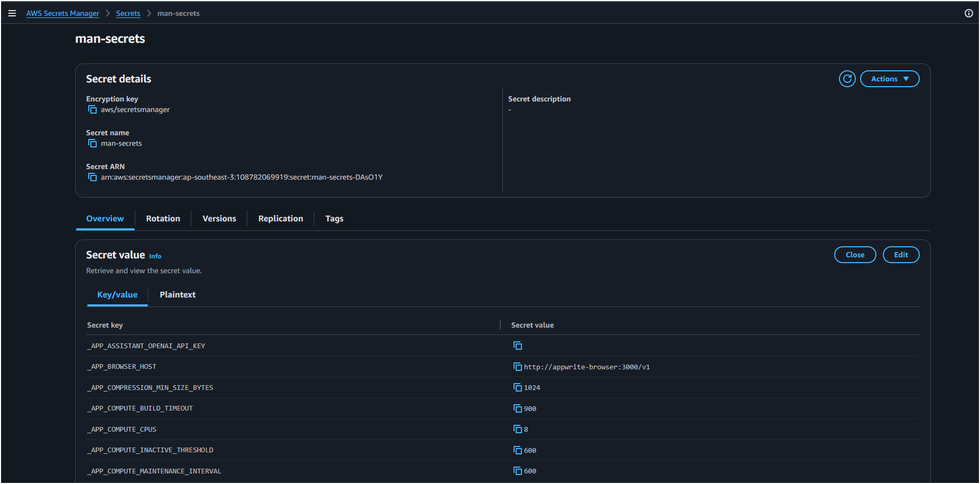Select the _APP_COMPRESSION_MIN_SIZE_BYTES key text
This screenshot has height=484, width=980.
pyautogui.click(x=151, y=387)
